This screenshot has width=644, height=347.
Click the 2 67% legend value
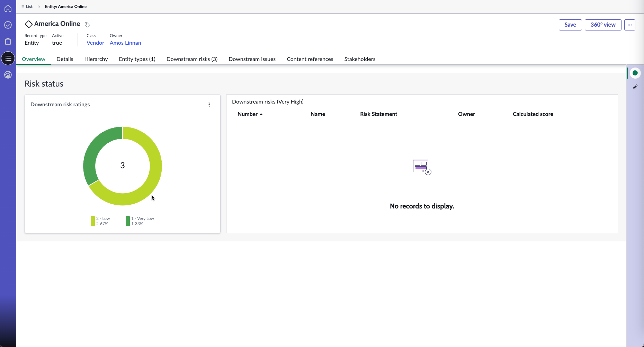(x=102, y=224)
